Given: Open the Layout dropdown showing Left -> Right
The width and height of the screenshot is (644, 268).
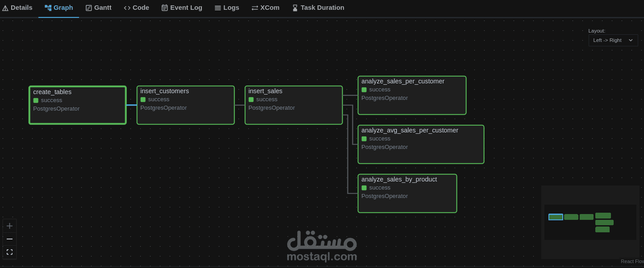Looking at the screenshot, I should coord(613,40).
